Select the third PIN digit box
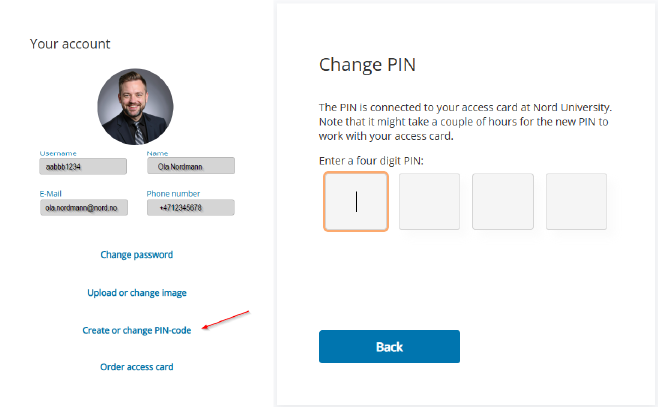Image resolution: width=659 pixels, height=408 pixels. coord(503,202)
